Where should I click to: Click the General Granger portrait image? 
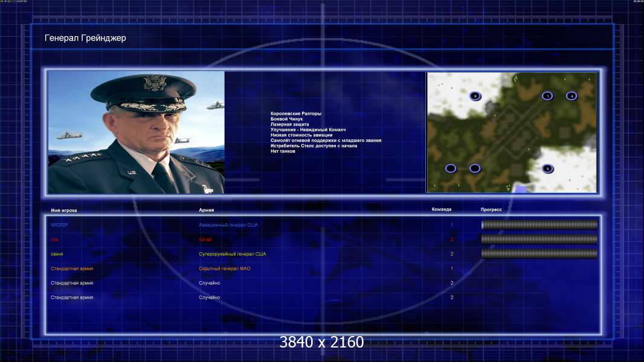coord(137,132)
